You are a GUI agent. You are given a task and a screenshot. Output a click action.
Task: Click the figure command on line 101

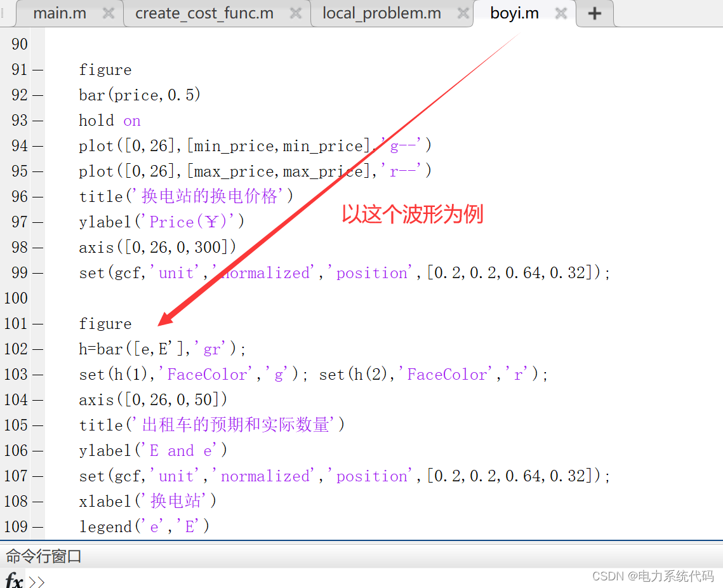click(105, 323)
